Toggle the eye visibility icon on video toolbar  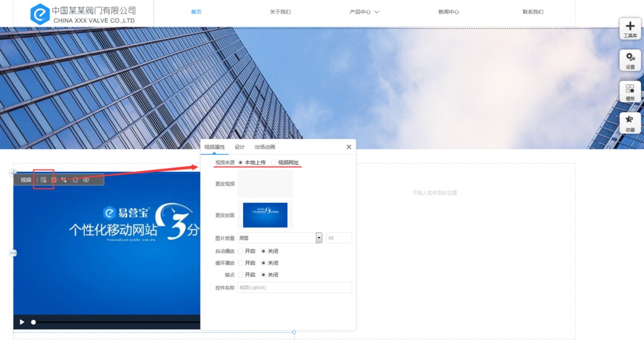(86, 180)
